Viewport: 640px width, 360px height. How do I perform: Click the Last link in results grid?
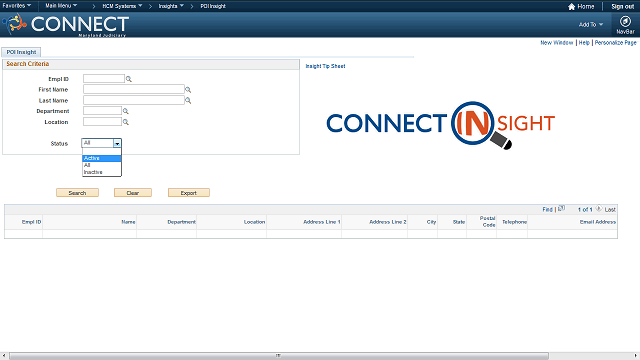click(x=610, y=209)
